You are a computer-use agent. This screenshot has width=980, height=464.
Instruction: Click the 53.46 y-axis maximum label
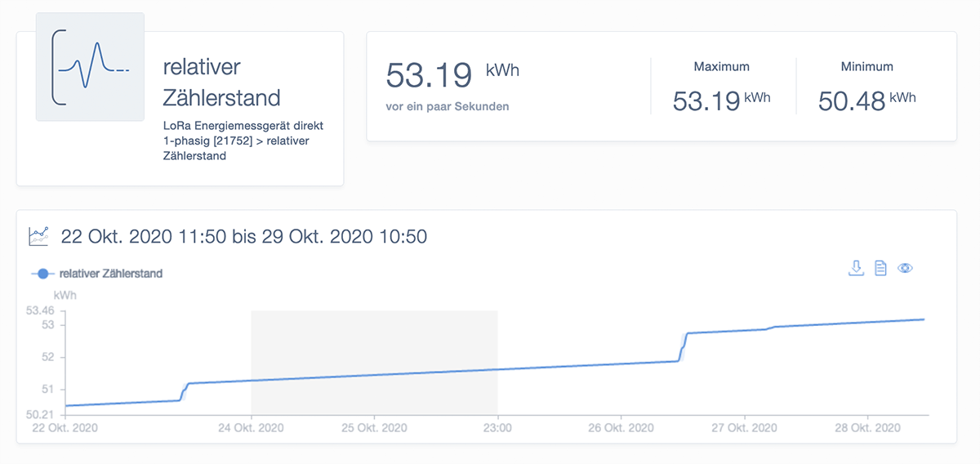coord(39,310)
